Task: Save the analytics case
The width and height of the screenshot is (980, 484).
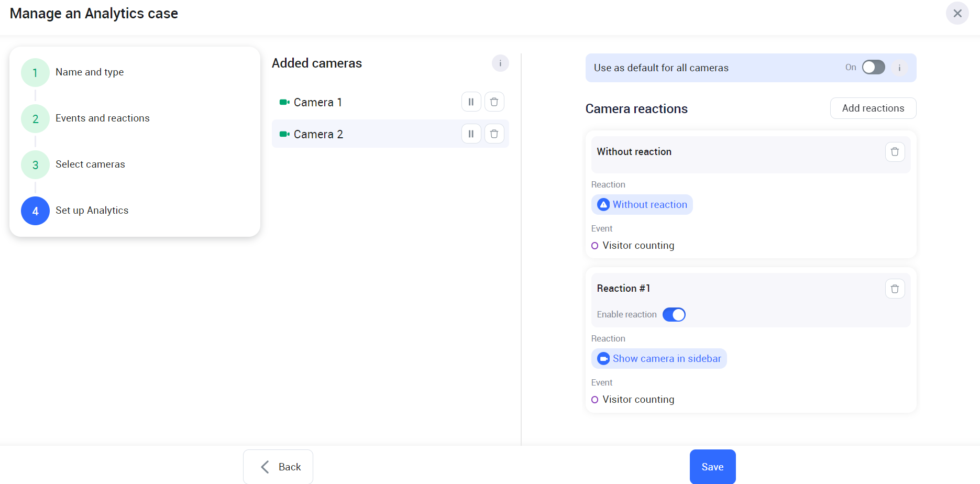Action: tap(712, 467)
